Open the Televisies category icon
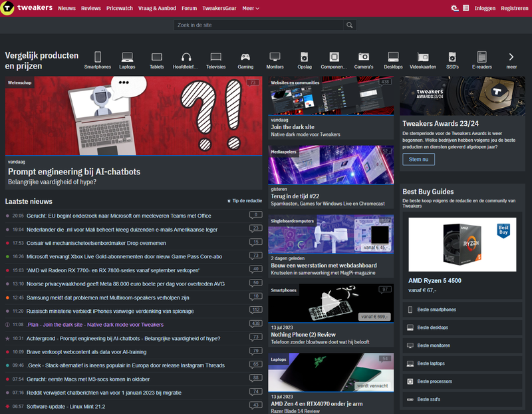The height and width of the screenshot is (414, 532). (x=215, y=57)
